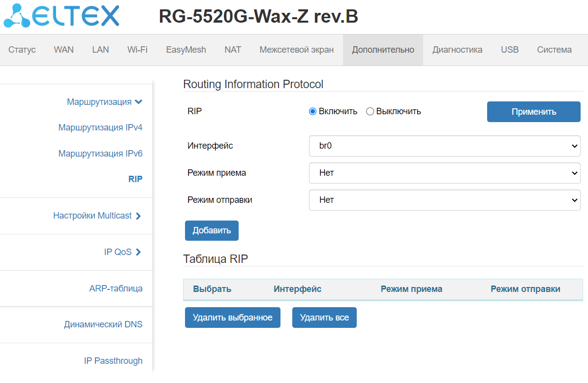
Task: Open the Диагностика tab
Action: [457, 50]
